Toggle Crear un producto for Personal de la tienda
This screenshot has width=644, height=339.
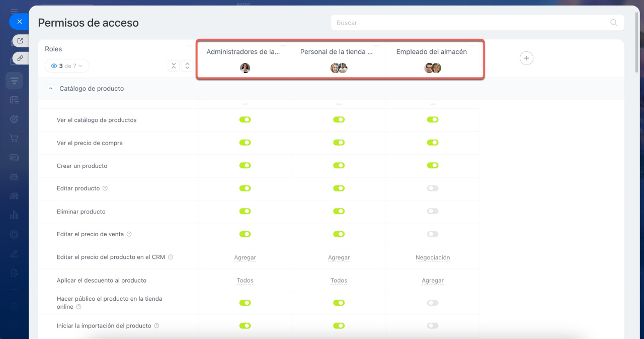(x=339, y=166)
